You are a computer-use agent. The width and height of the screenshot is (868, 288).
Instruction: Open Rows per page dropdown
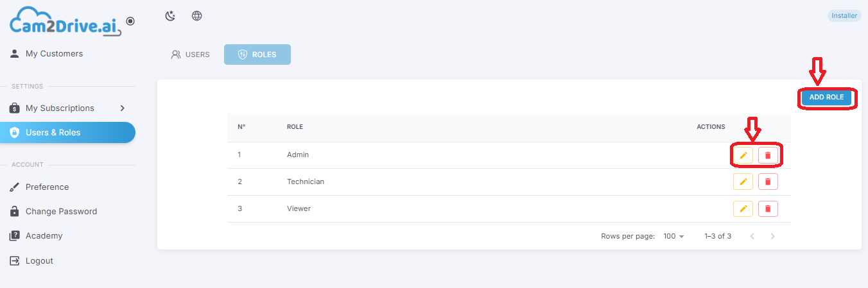pos(673,236)
